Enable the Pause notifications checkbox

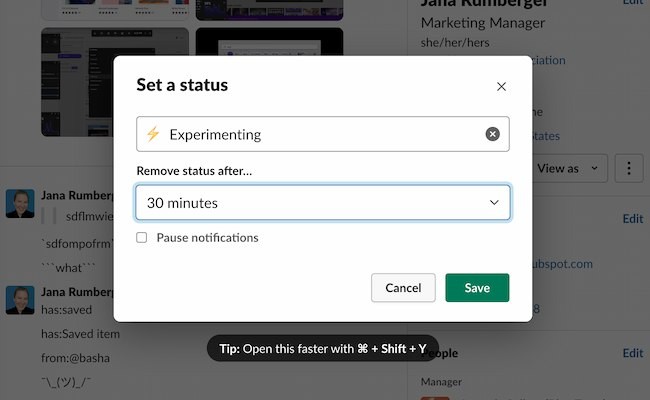pyautogui.click(x=142, y=238)
